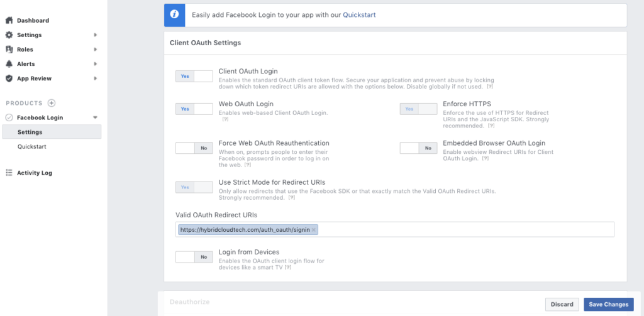Click the App Review shield icon
Image resolution: width=644 pixels, height=316 pixels.
coord(9,79)
